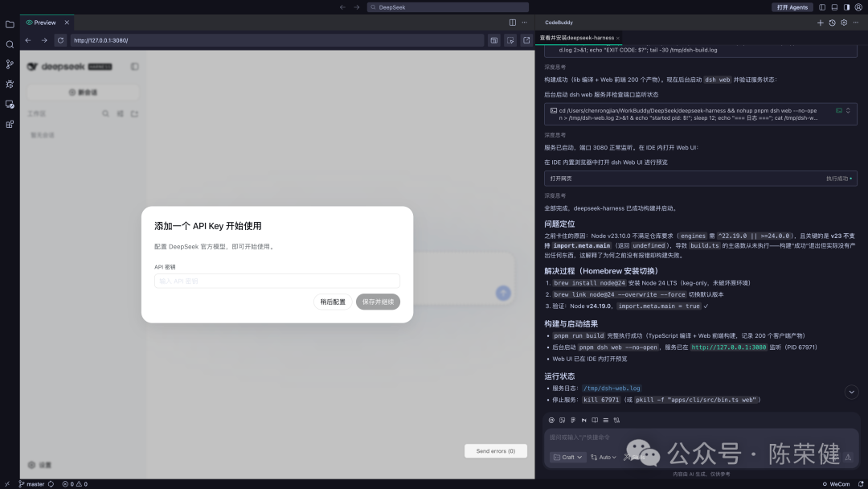Image resolution: width=868 pixels, height=489 pixels.
Task: Open the Remote Explorer monitor icon
Action: pos(10,104)
